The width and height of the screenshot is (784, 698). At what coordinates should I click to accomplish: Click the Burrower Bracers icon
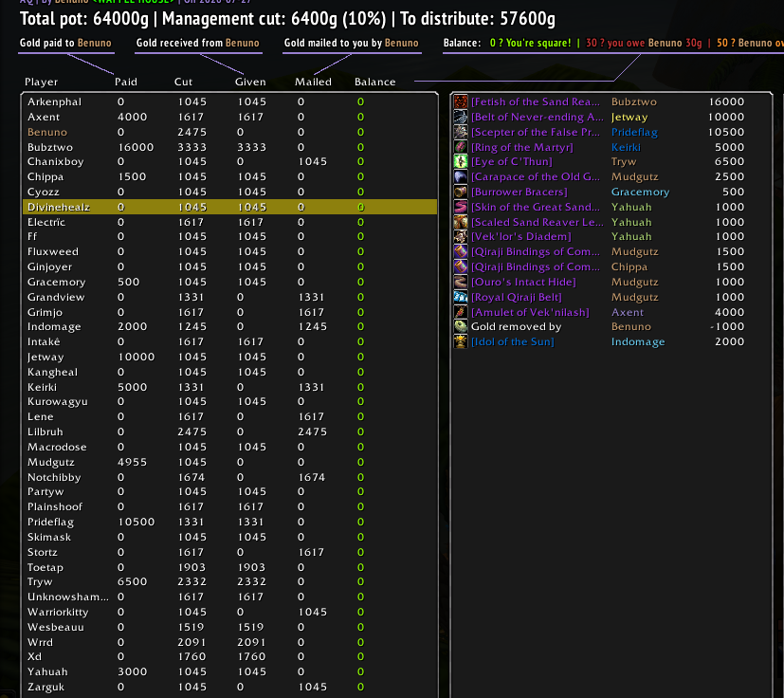tap(461, 192)
